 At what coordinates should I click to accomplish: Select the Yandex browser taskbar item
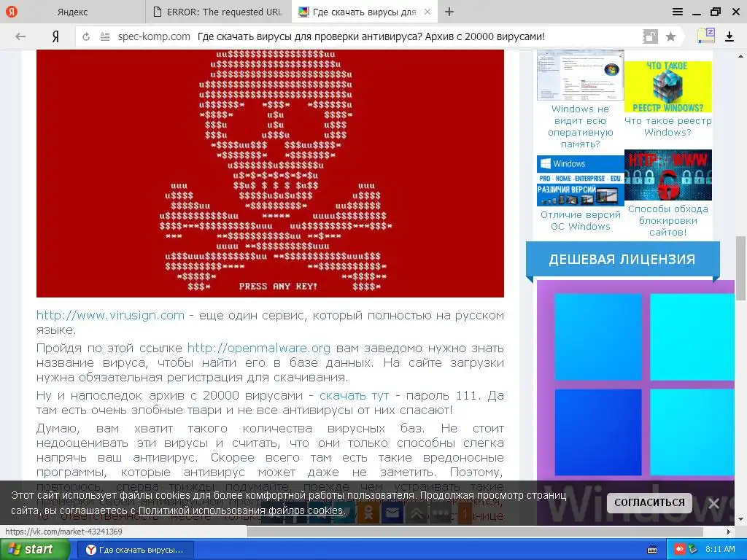[135, 550]
